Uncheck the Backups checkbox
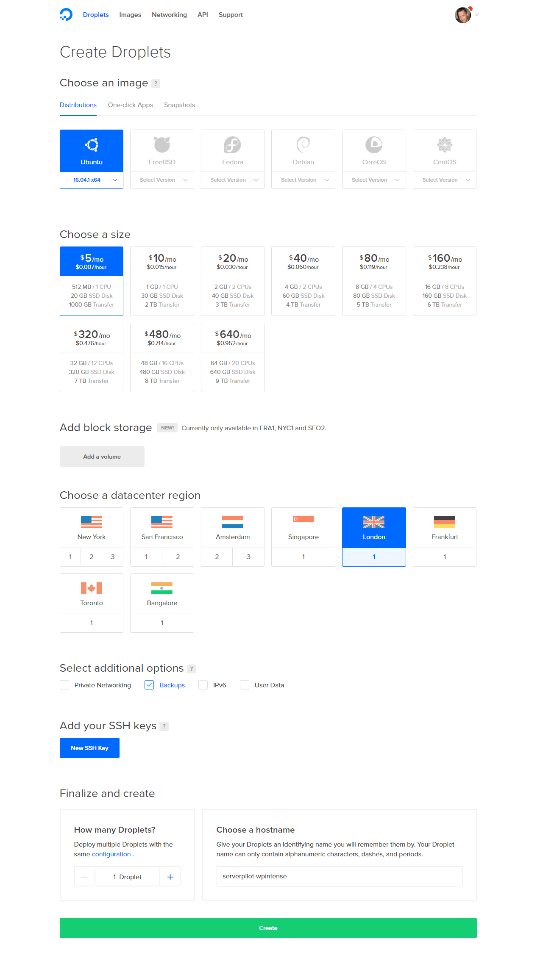Image resolution: width=543 pixels, height=980 pixels. click(149, 685)
